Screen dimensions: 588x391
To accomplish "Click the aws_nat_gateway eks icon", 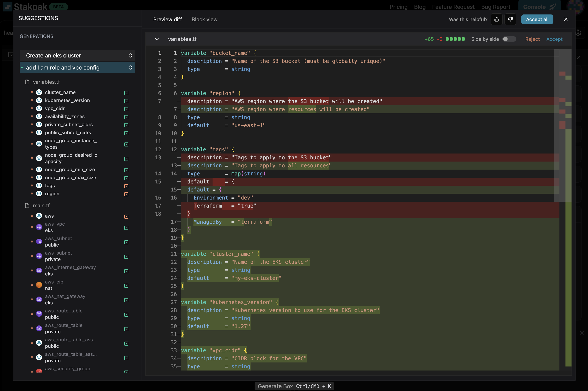I will tap(39, 300).
